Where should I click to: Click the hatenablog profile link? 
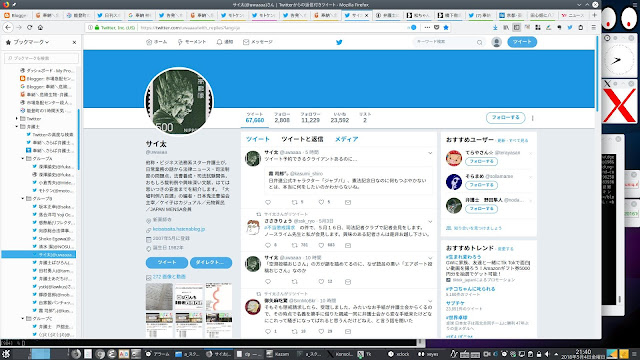179,229
